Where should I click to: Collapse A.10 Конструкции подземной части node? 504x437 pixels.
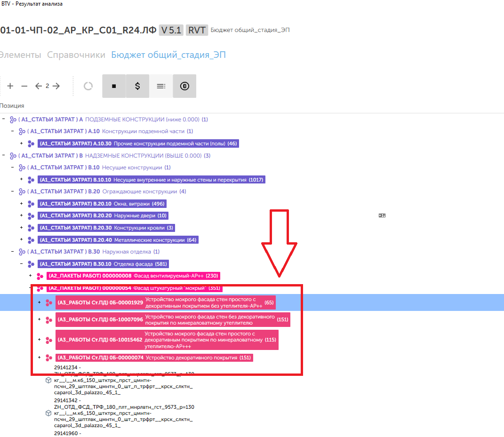tap(13, 131)
